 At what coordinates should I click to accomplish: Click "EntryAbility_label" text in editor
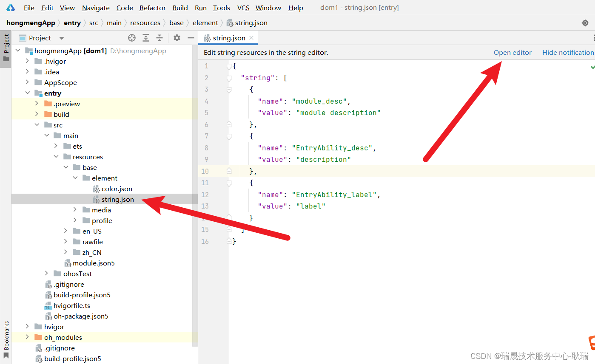coord(334,195)
